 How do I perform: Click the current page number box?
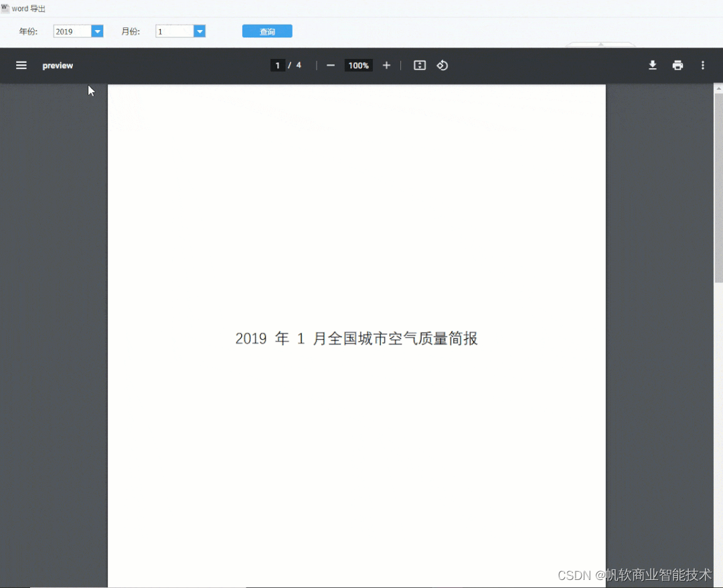(278, 66)
